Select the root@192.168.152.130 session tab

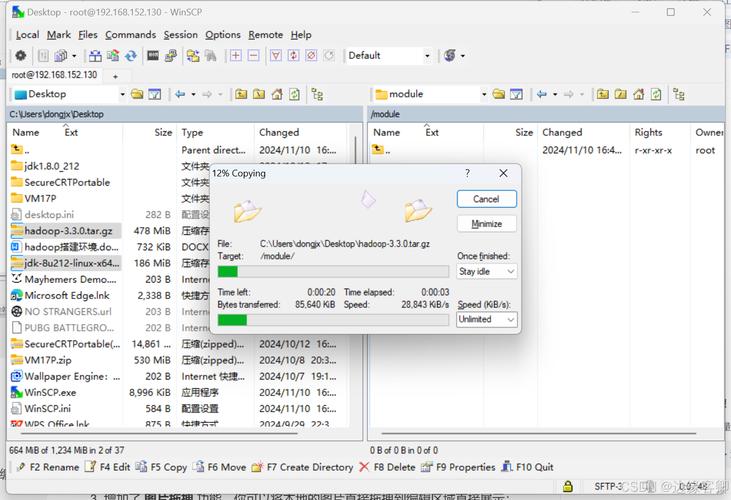click(55, 75)
